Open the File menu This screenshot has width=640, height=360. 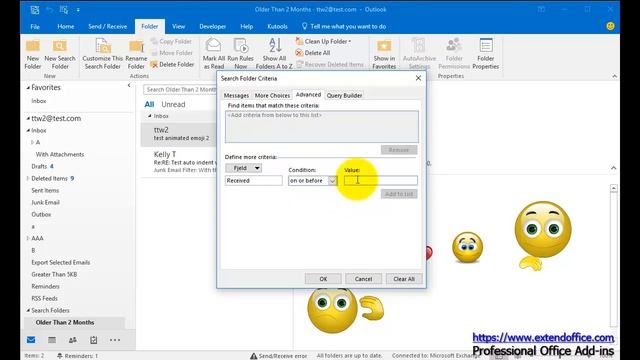coord(35,27)
